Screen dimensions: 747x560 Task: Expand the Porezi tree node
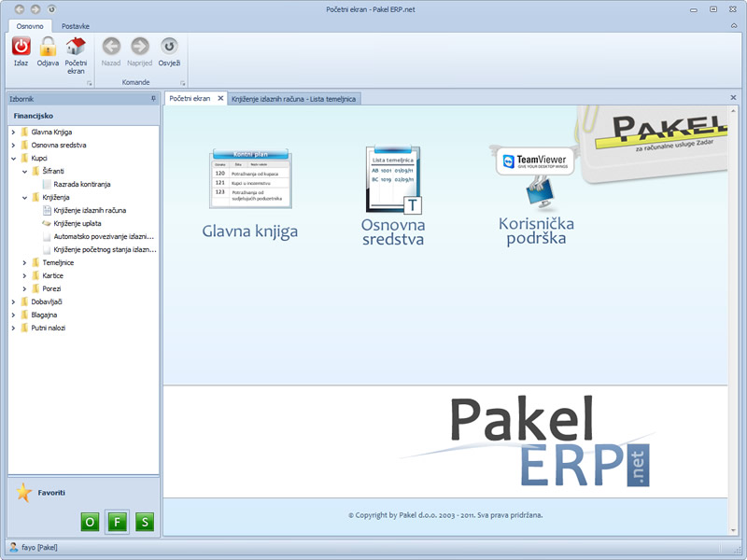25,288
